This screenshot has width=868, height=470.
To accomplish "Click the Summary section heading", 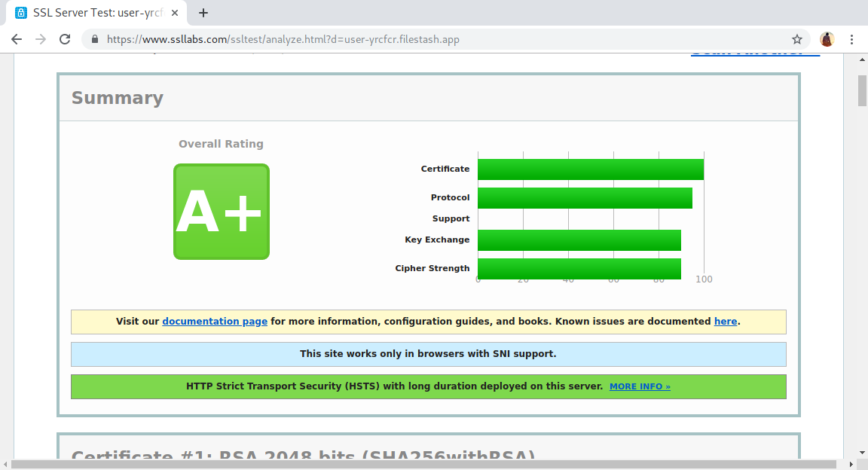I will tap(118, 97).
